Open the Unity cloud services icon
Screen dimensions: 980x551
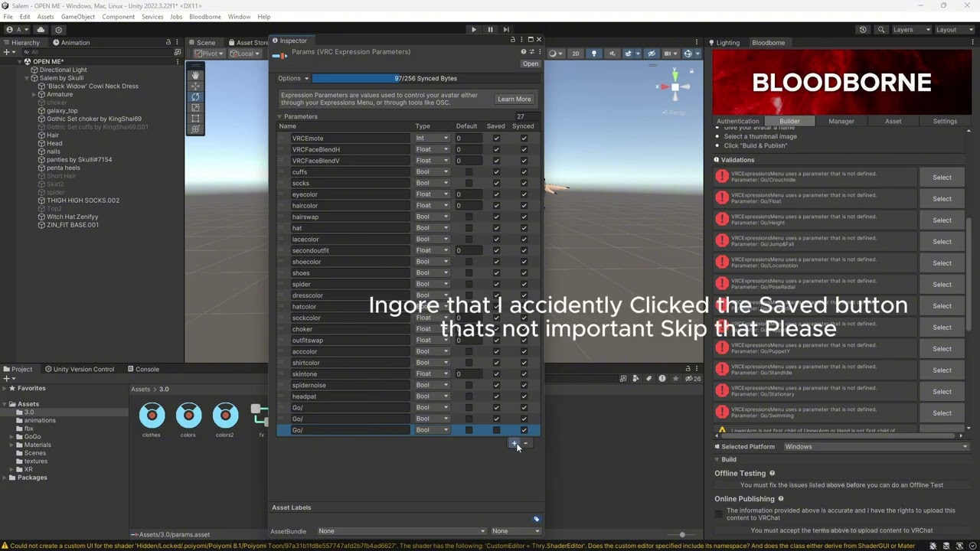click(x=41, y=30)
